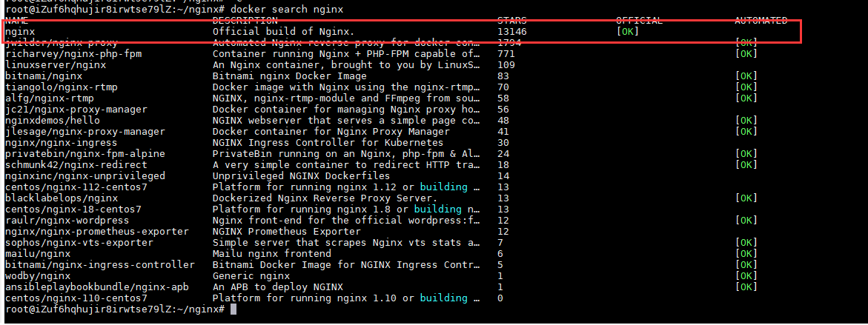The width and height of the screenshot is (868, 325).
Task: Click the star count 109
Action: click(x=506, y=64)
